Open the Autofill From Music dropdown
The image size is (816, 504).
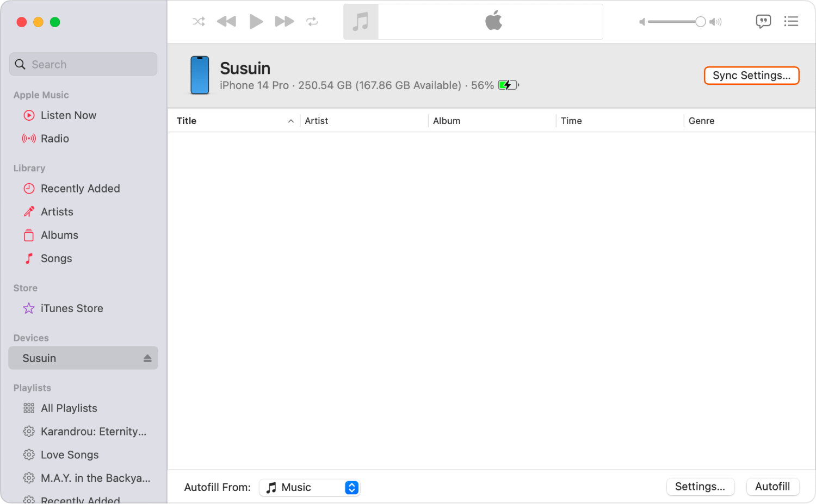[310, 488]
